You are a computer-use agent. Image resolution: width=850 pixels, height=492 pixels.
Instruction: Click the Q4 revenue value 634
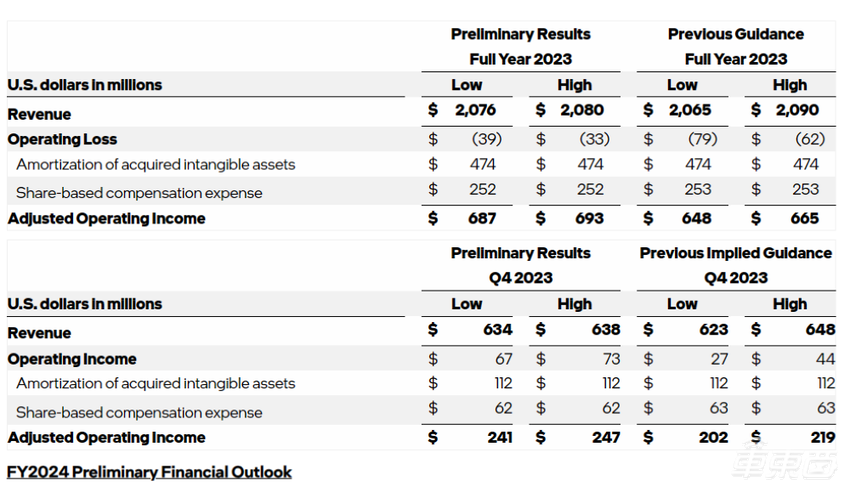(x=497, y=329)
